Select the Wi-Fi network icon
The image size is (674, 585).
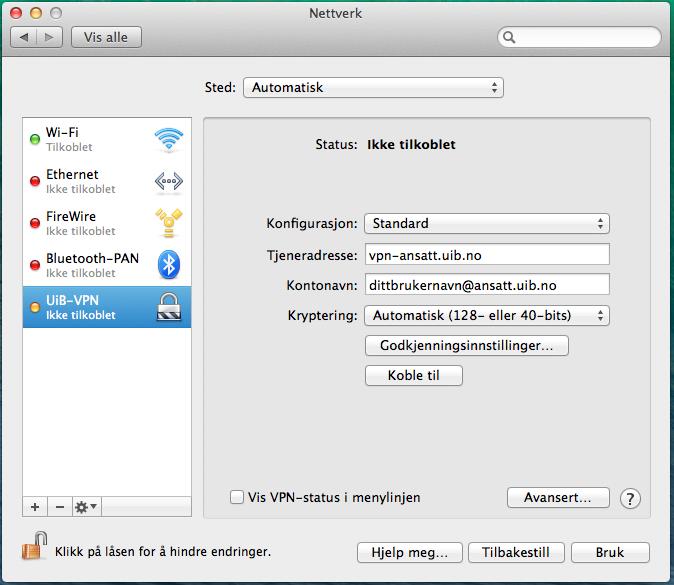168,140
